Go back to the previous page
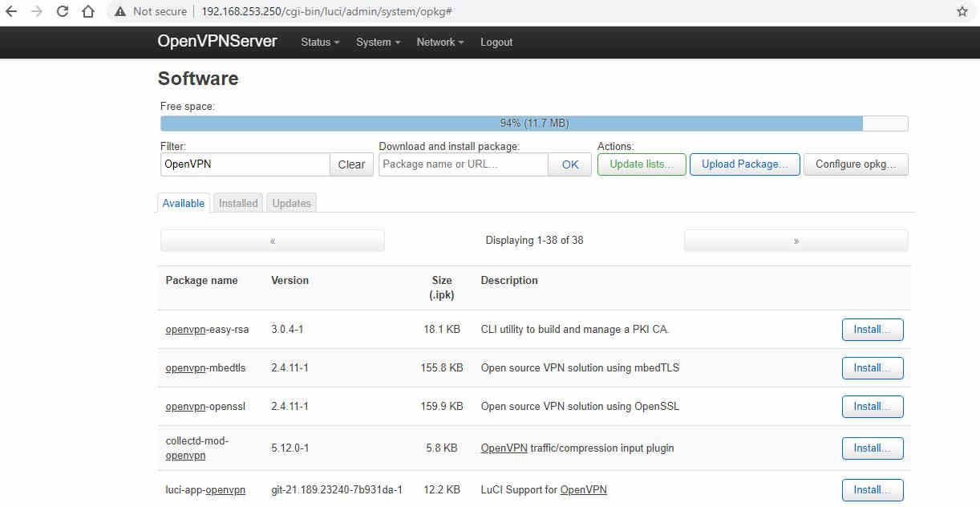 11,12
